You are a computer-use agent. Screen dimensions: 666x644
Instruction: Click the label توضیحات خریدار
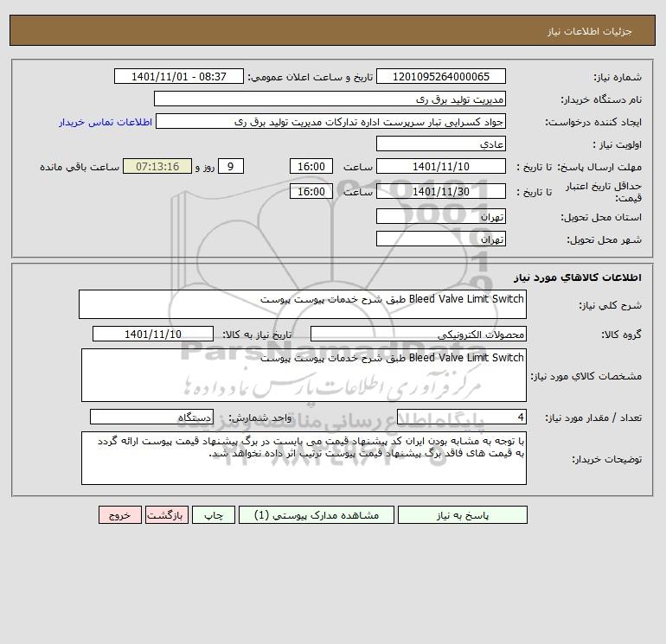click(x=606, y=459)
